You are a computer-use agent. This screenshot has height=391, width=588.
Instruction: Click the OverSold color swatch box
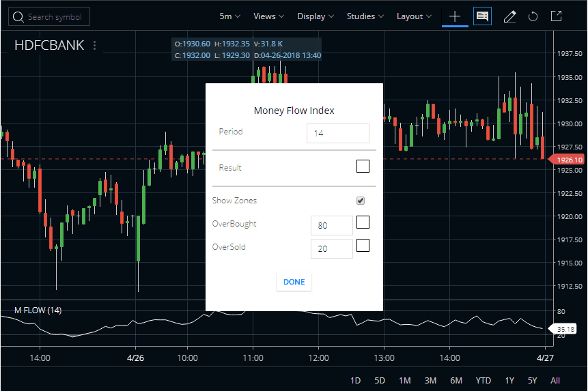(363, 245)
